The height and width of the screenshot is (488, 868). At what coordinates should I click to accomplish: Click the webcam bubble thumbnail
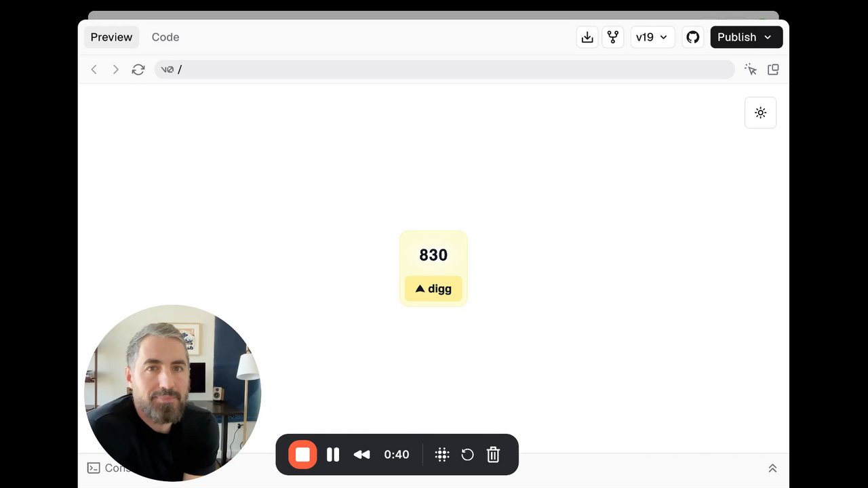click(x=172, y=393)
